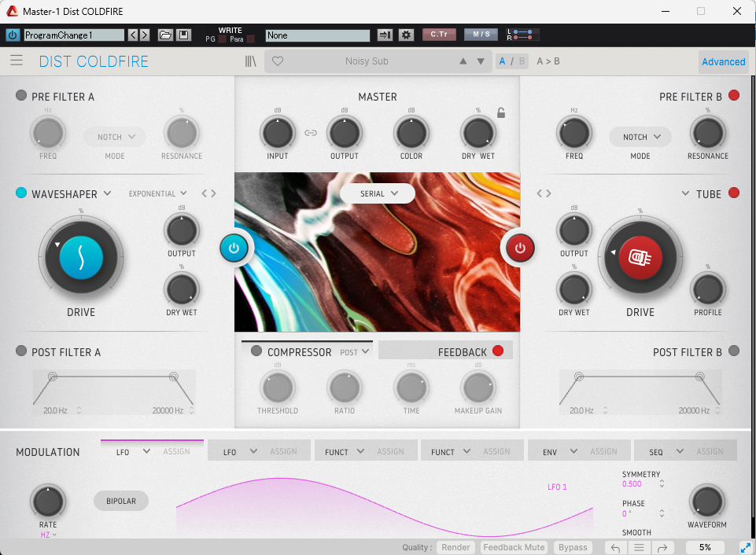
Task: Switch to the Compressor tab
Action: point(307,351)
